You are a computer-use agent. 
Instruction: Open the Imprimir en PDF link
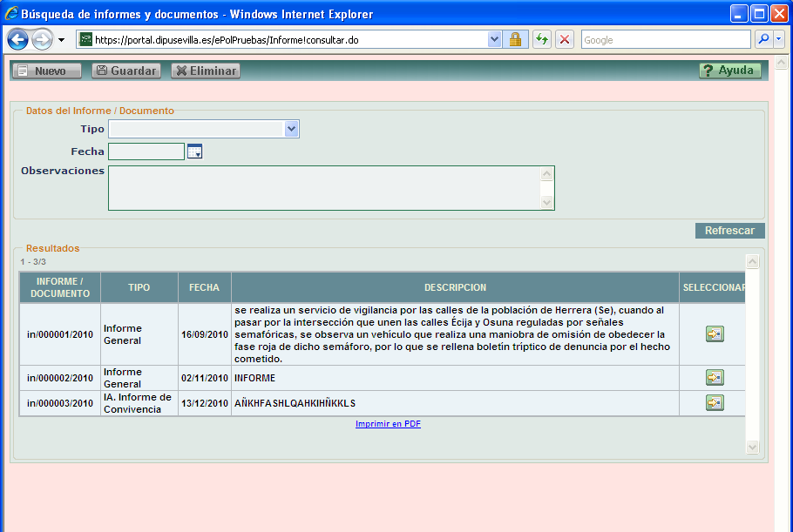point(388,424)
